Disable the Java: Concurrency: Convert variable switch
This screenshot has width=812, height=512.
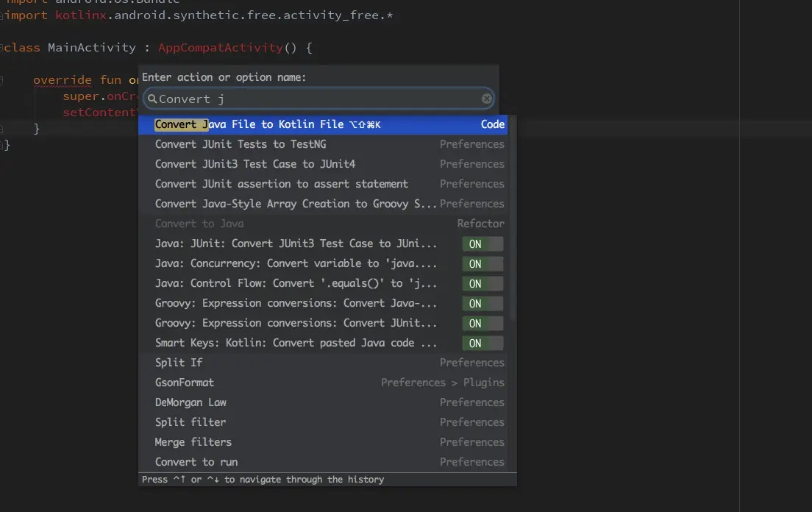pyautogui.click(x=482, y=264)
